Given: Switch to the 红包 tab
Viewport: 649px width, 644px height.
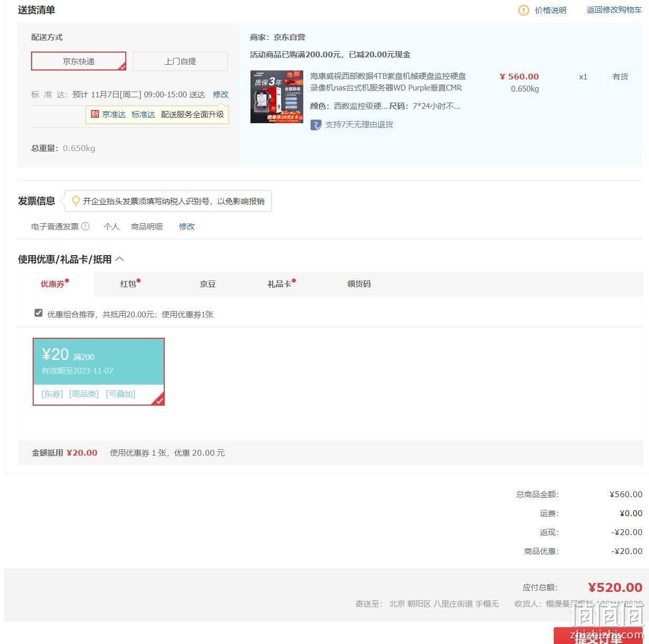Looking at the screenshot, I should tap(128, 284).
